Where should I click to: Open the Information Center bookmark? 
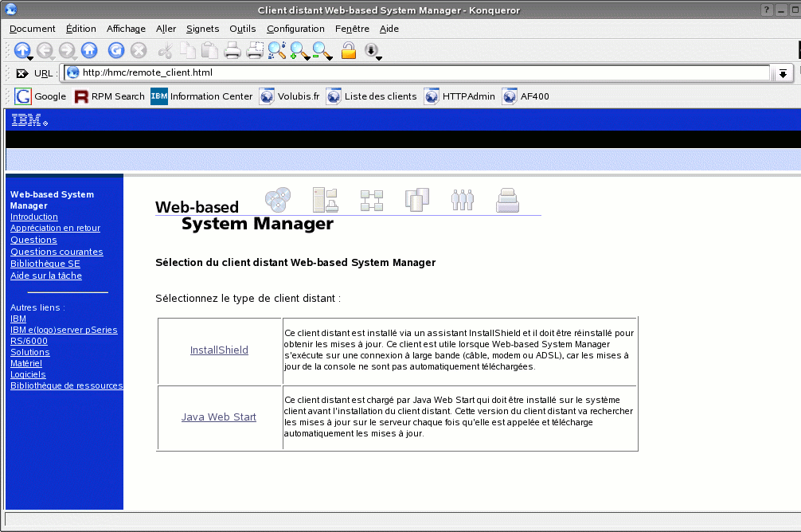[x=201, y=96]
